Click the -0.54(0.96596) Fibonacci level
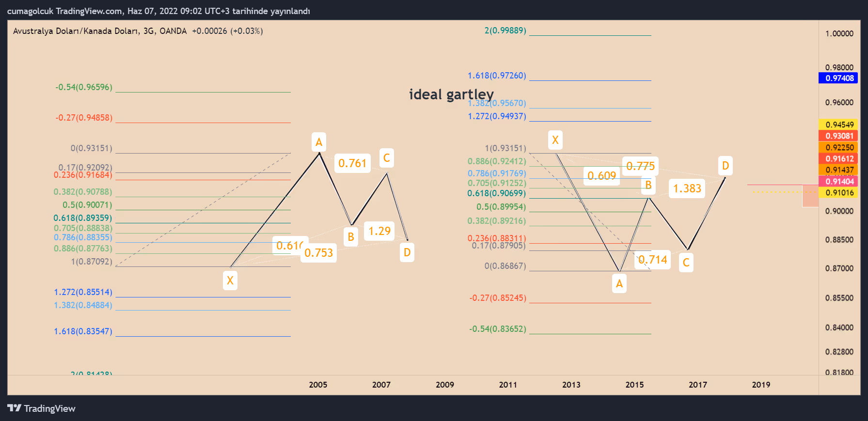The image size is (868, 421). (84, 87)
